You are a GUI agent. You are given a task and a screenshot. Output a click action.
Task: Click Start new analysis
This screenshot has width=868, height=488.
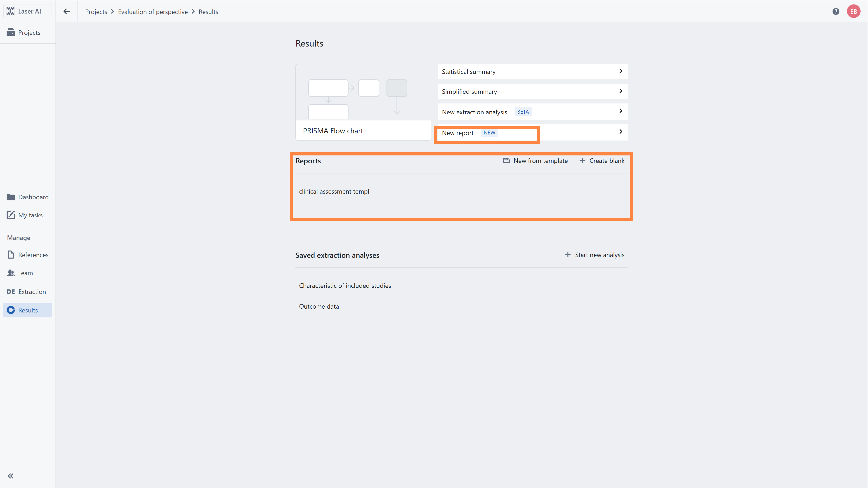[x=595, y=255]
